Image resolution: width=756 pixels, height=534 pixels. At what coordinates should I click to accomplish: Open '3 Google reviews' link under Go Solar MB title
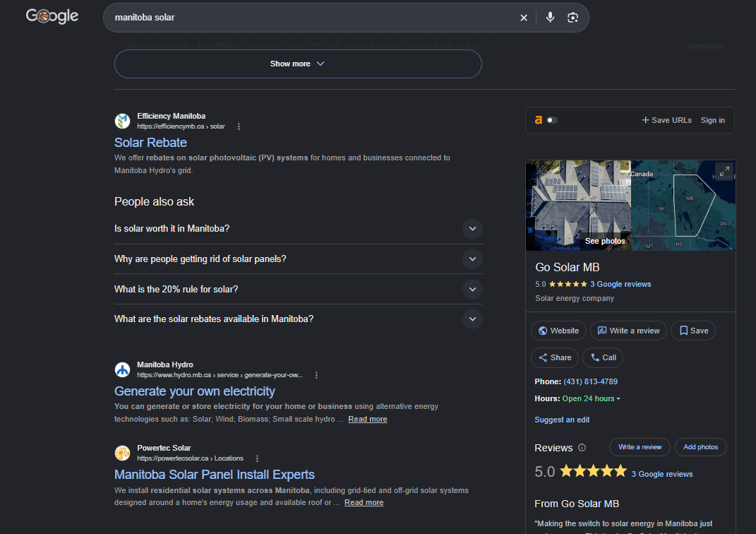620,285
